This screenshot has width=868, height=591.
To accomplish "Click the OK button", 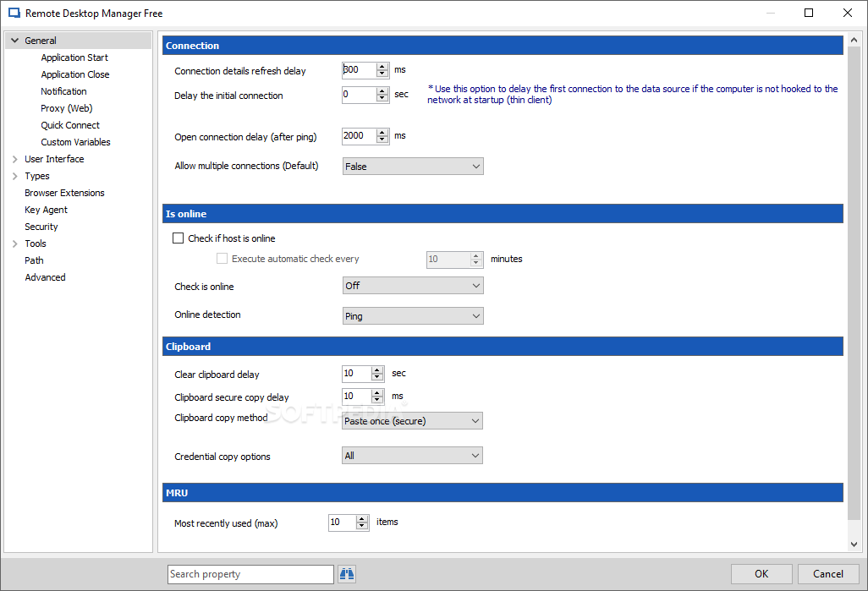I will click(761, 574).
